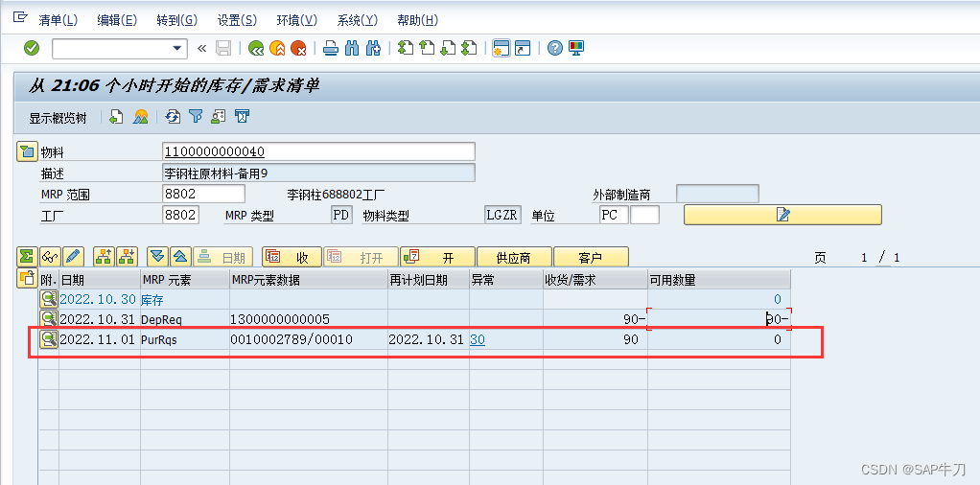The image size is (980, 485).
Task: Click the Print icon in toolbar
Action: [x=331, y=48]
